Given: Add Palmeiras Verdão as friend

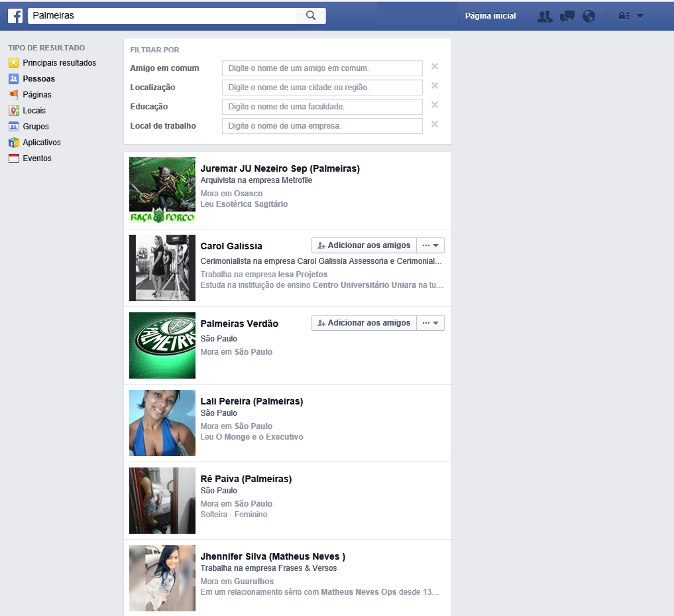Looking at the screenshot, I should pos(364,323).
